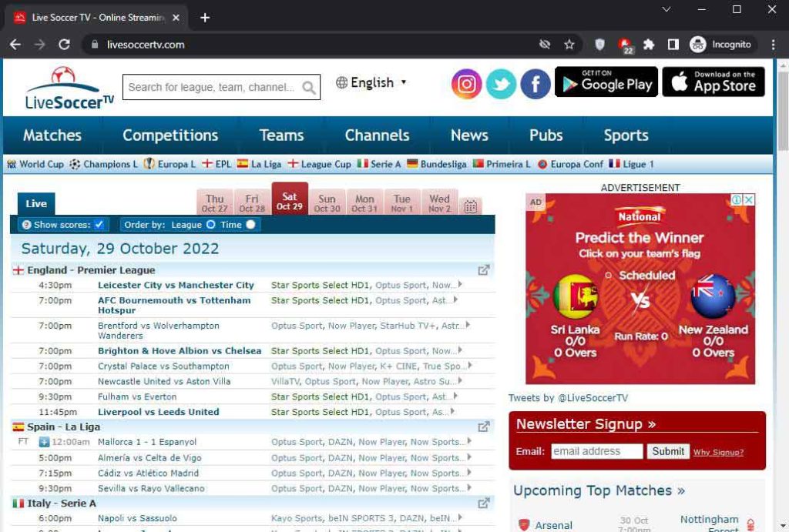Open Liverpool vs Leeds United match link
This screenshot has height=532, width=789.
158,412
